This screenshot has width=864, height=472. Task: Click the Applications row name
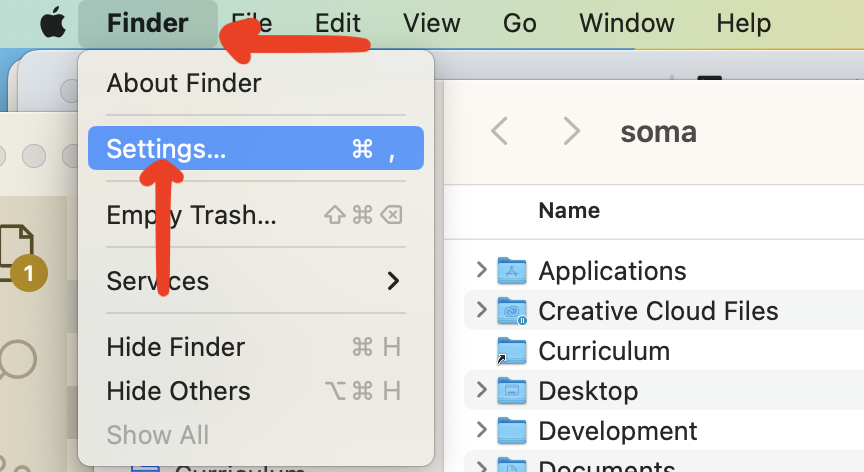coord(612,271)
